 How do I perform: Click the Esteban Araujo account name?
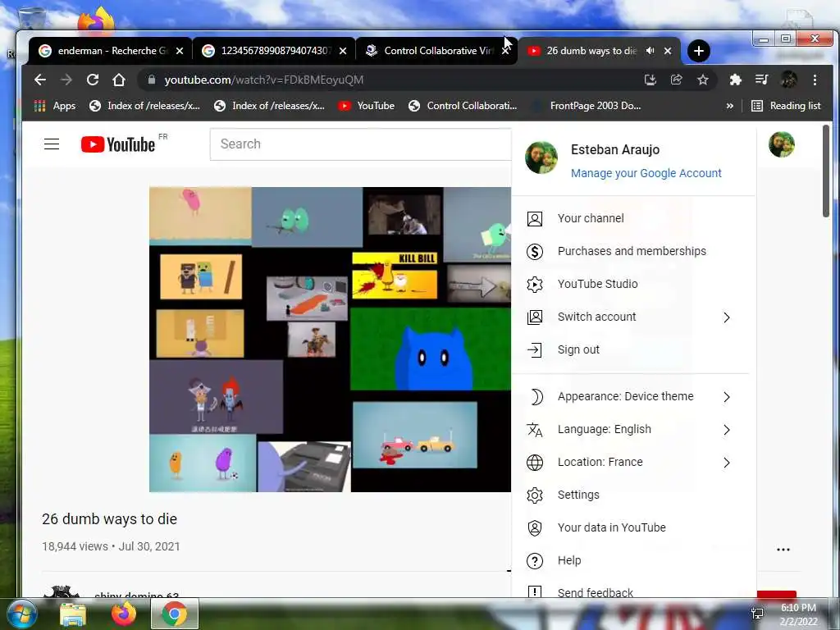[615, 149]
